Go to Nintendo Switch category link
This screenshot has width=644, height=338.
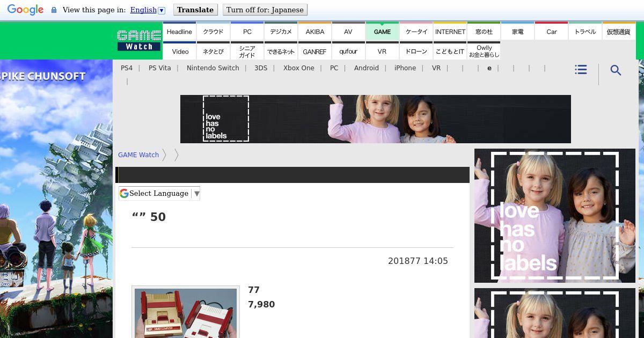coord(213,68)
